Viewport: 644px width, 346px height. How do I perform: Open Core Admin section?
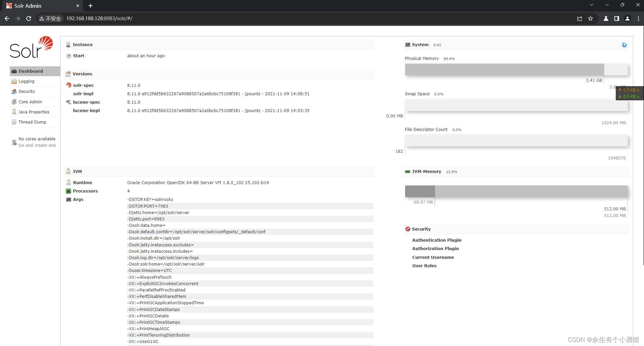coord(35,102)
